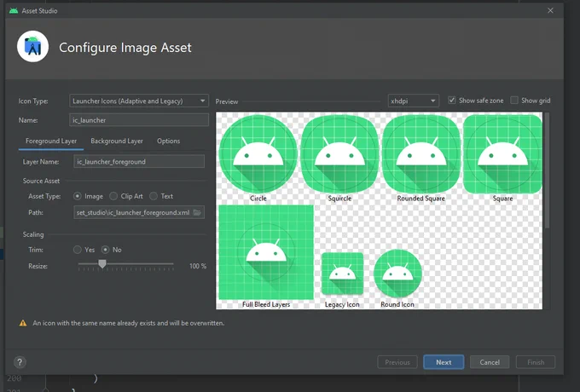
Task: Click the Resize slider handle
Action: pyautogui.click(x=102, y=264)
